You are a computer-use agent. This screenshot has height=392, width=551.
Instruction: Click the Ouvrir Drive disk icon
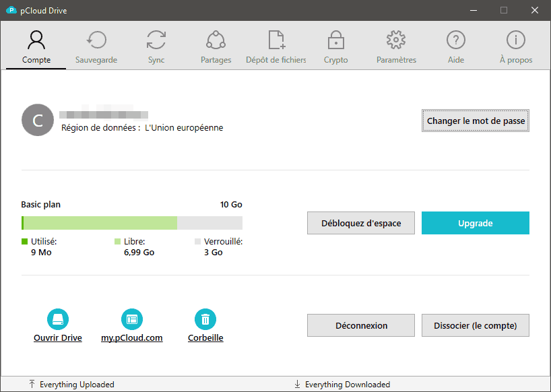58,319
